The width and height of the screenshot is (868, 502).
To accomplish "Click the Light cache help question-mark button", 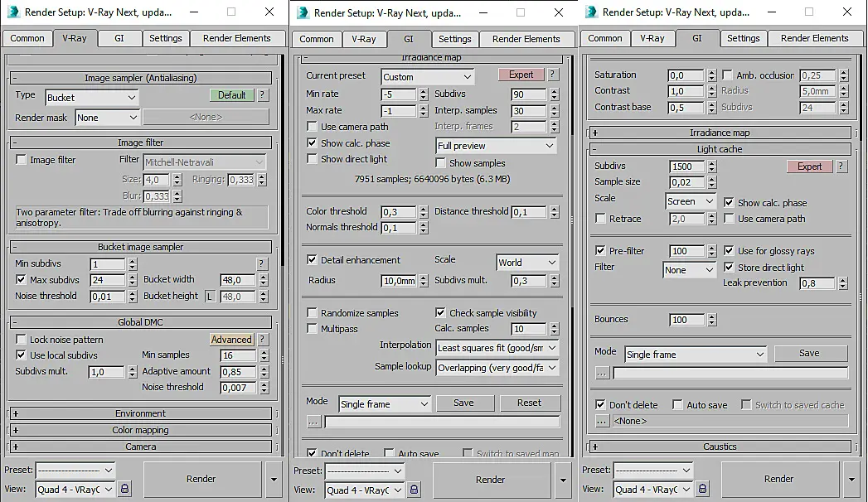I will coord(841,166).
